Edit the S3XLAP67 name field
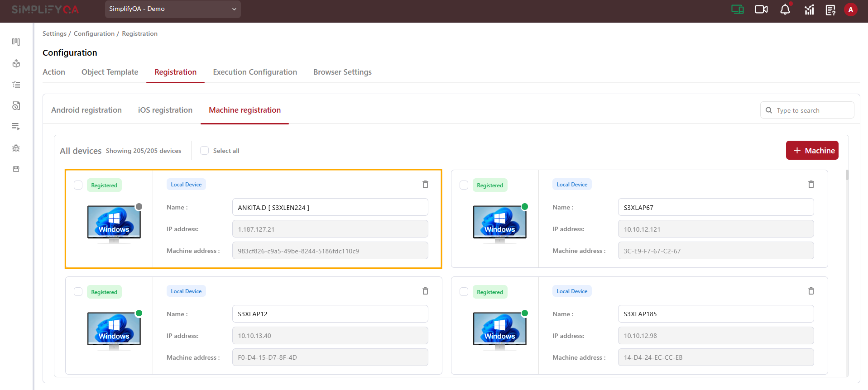The width and height of the screenshot is (868, 390). (716, 207)
